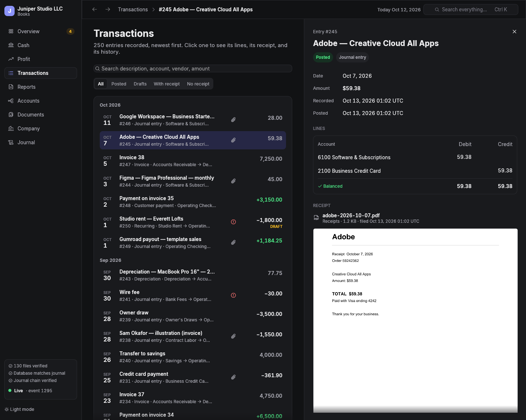Image resolution: width=526 pixels, height=420 pixels.
Task: Open Journal in sidebar
Action: pos(41,142)
